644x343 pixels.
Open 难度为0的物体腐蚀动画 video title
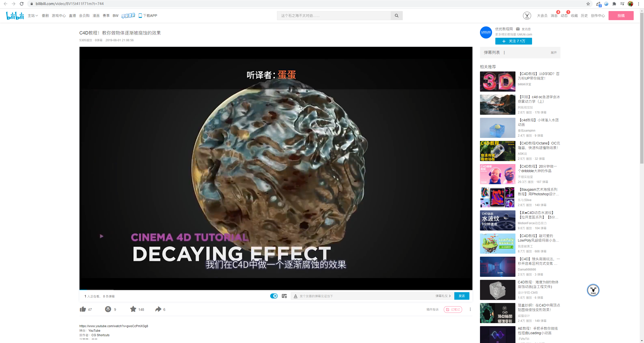(538, 284)
